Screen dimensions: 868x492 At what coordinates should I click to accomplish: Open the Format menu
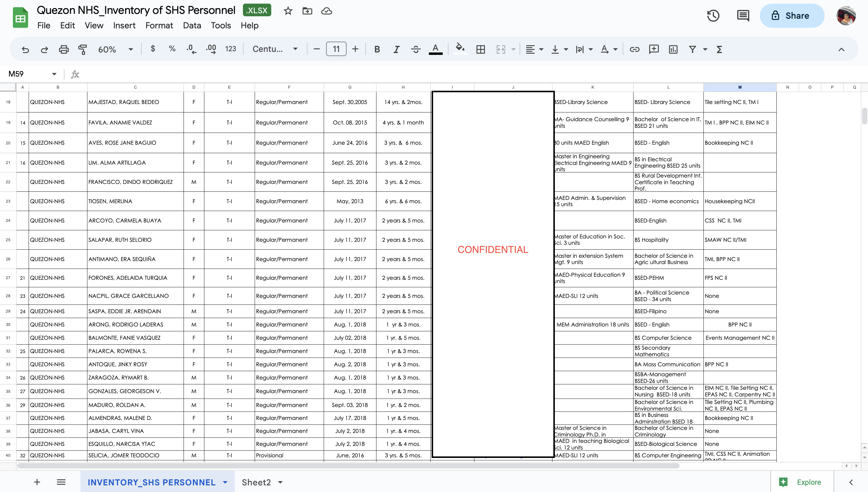tap(159, 25)
